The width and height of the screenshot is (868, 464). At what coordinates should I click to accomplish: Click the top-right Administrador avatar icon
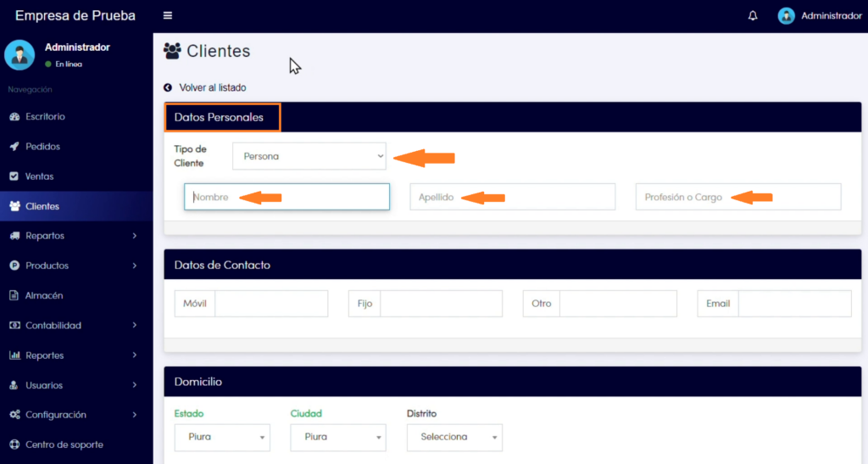click(x=786, y=15)
